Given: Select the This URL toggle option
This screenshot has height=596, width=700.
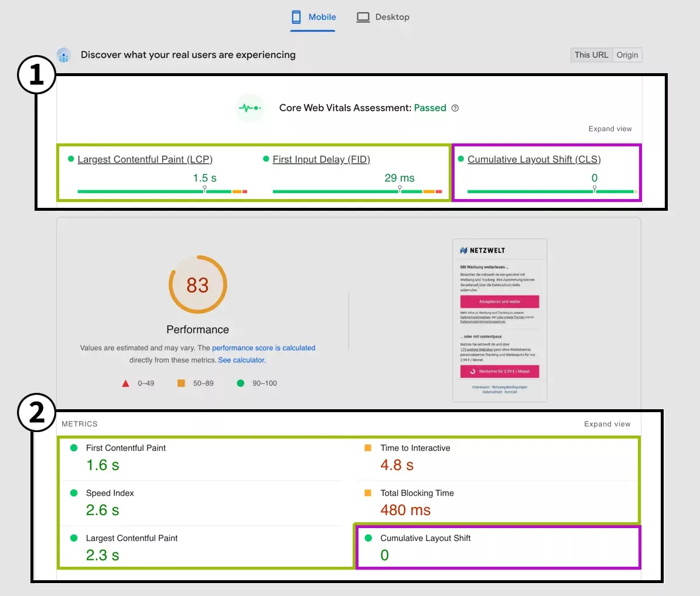Looking at the screenshot, I should (x=591, y=55).
